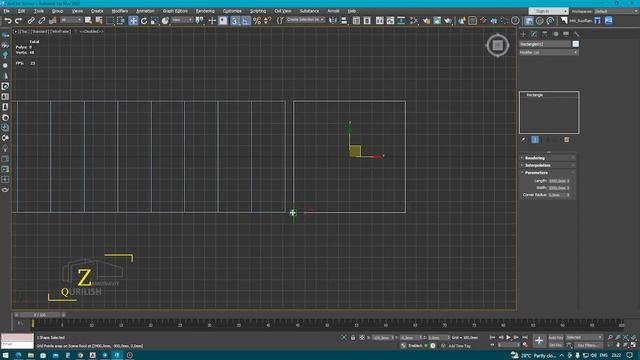This screenshot has width=640, height=360.
Task: Activate the Select and Scale tool
Action: [x=154, y=20]
